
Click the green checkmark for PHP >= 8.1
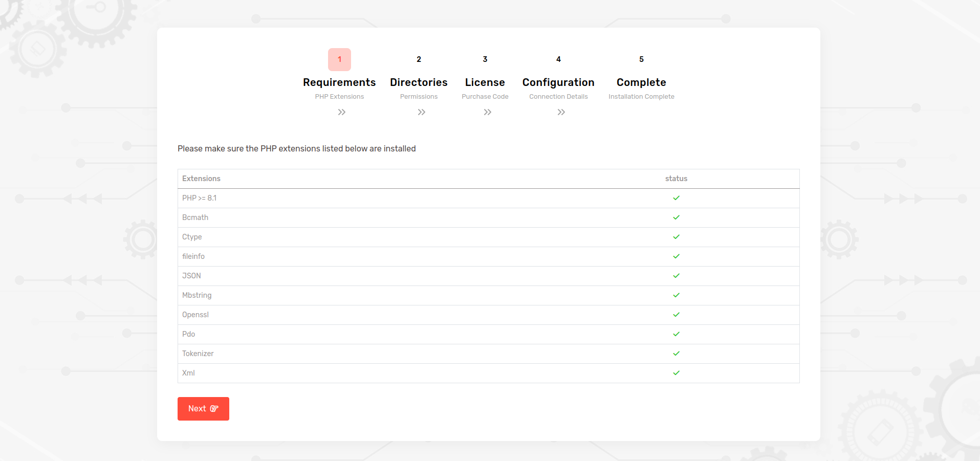pos(676,198)
